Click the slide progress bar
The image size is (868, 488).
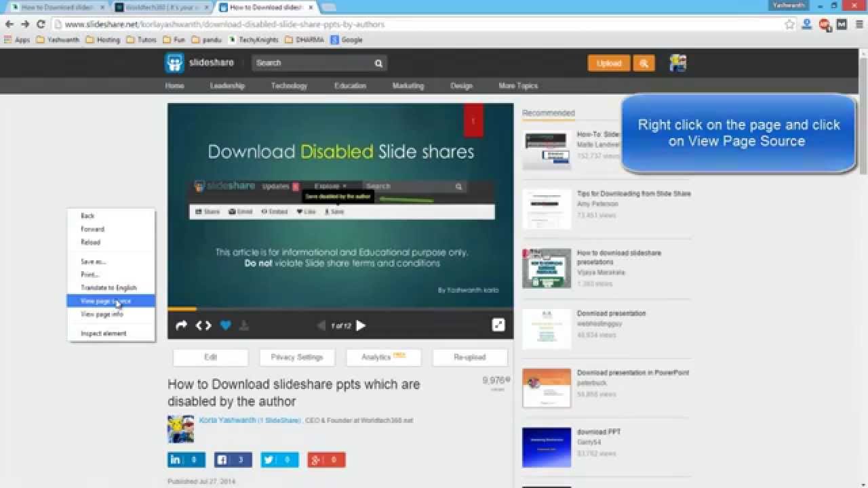tap(340, 309)
